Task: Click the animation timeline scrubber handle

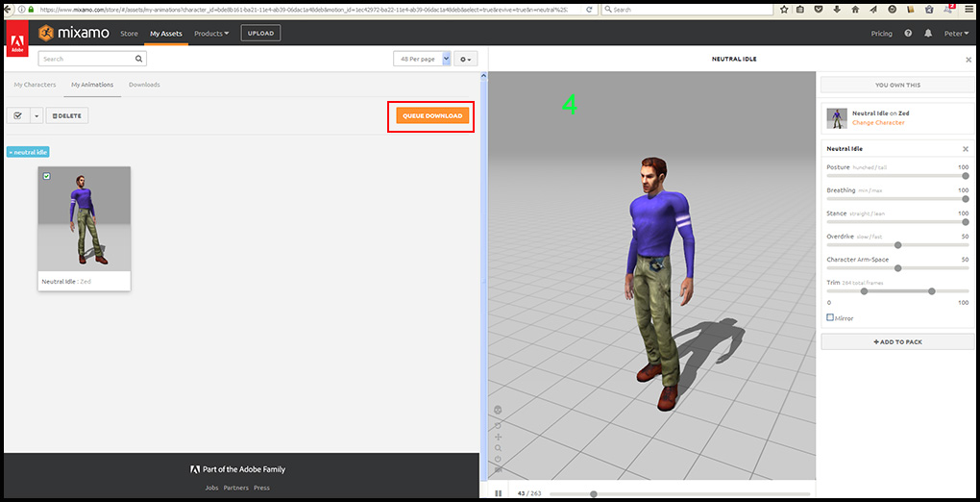Action: [593, 494]
